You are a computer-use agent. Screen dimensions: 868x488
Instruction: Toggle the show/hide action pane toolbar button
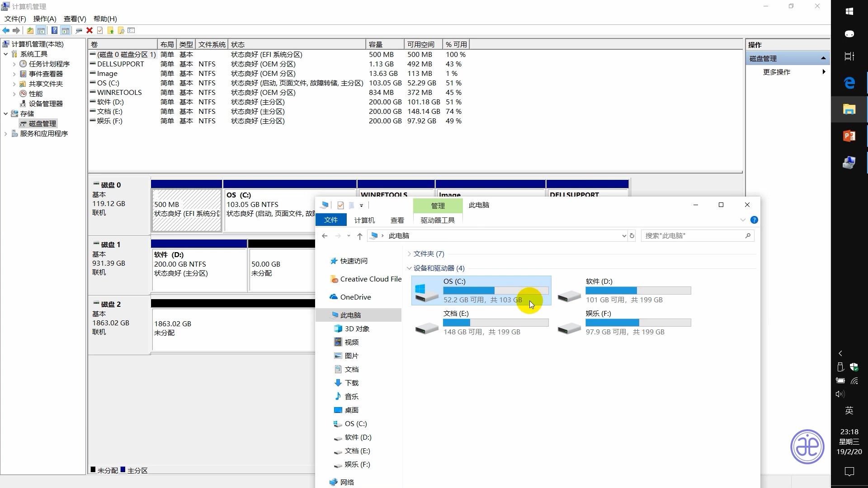(66, 30)
